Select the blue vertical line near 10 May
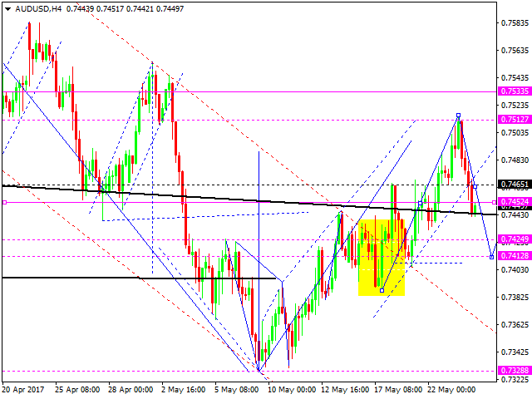Viewport: 532px width, 399px height. [259, 261]
